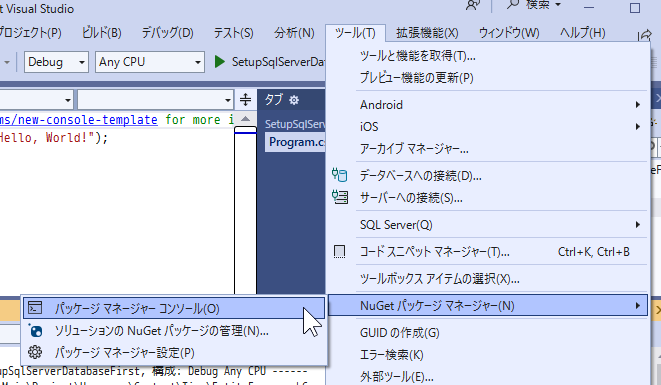Viewport: 661px width, 385px height.
Task: Expand the Android submenu
Action: coord(487,105)
